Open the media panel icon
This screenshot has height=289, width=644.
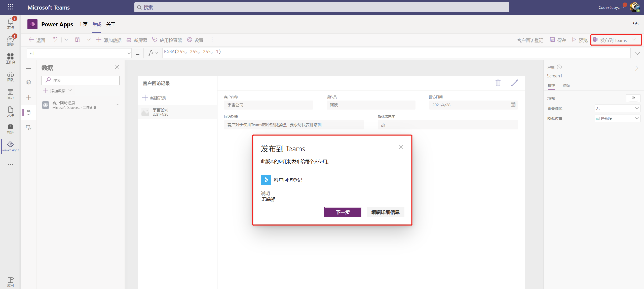[x=29, y=127]
